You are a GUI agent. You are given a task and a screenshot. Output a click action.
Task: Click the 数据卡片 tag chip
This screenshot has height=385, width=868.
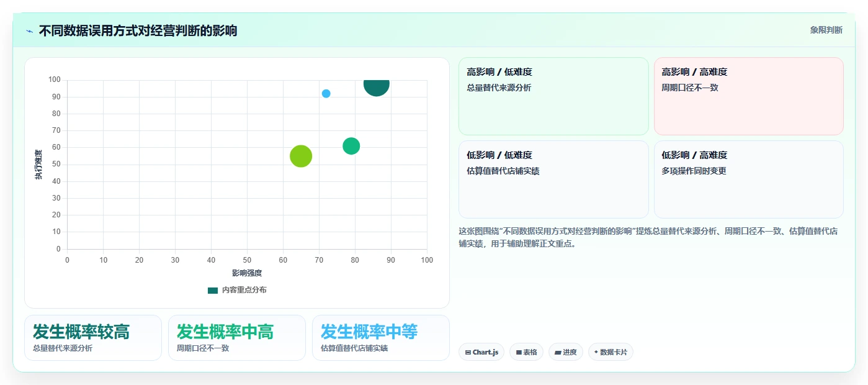click(x=611, y=352)
